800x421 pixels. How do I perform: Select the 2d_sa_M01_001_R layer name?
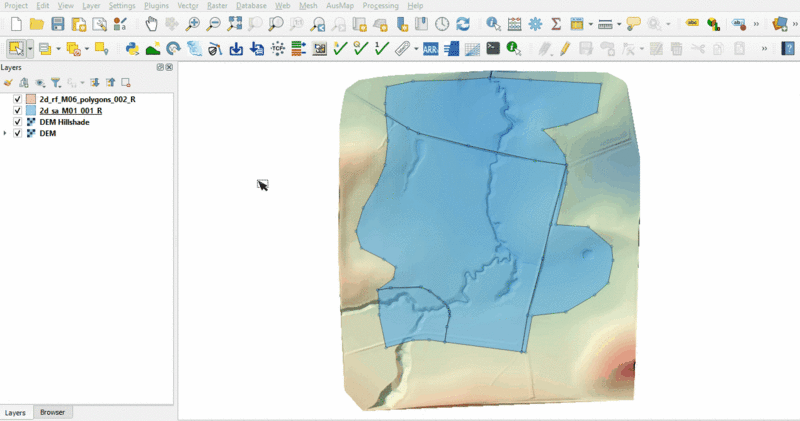point(70,111)
